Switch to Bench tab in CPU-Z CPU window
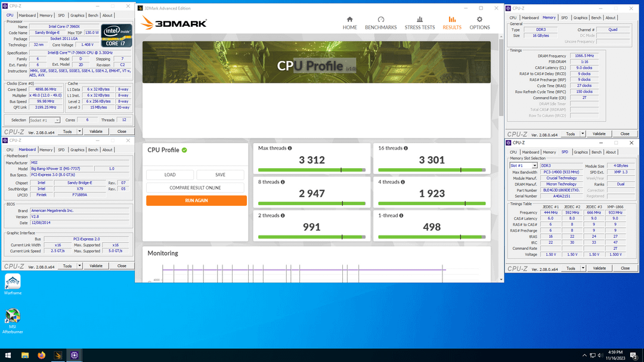Viewport: 644px width, 362px height. coord(93,16)
